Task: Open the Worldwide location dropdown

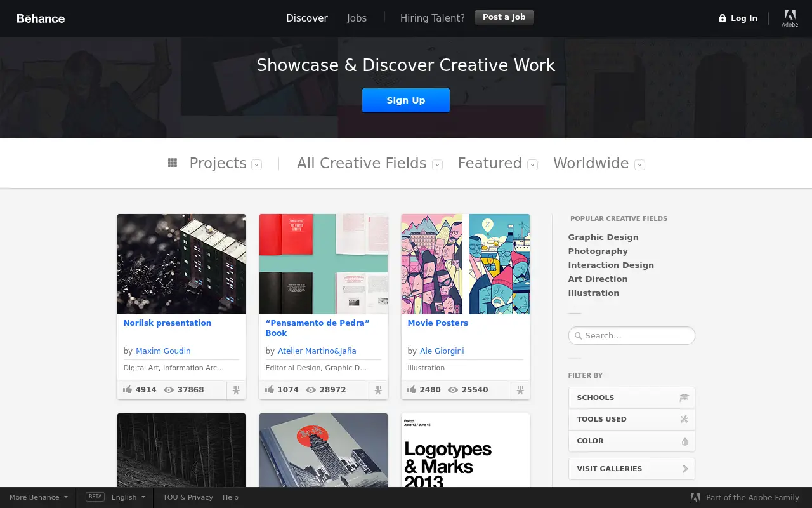Action: point(640,164)
